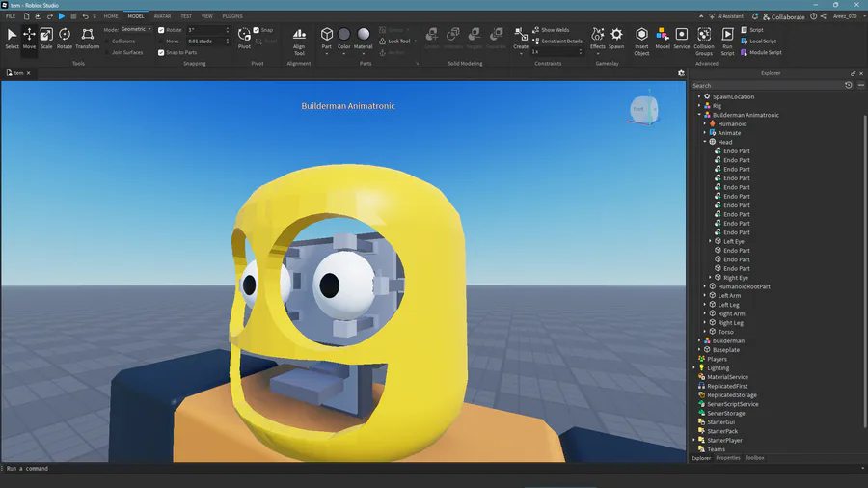Activate the Scale tool

click(x=46, y=38)
